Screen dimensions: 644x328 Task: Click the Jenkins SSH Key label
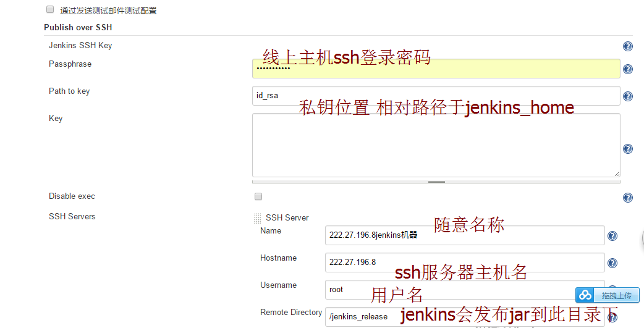click(x=80, y=46)
